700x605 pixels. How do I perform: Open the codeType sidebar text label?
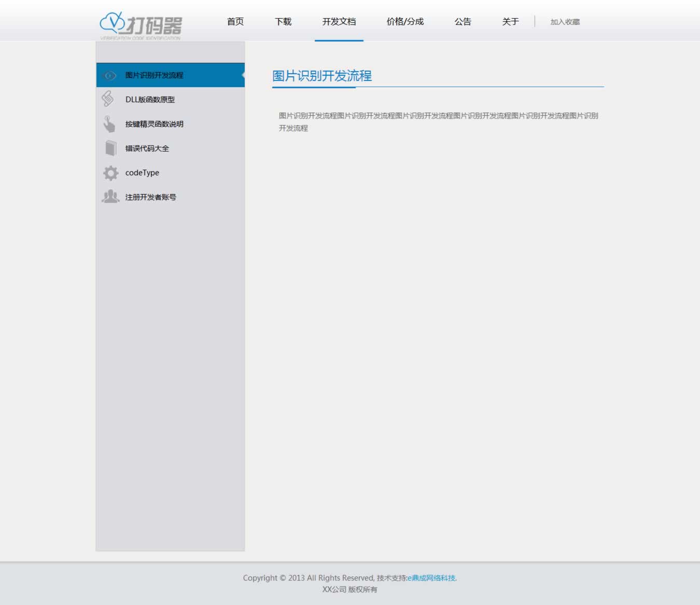pos(142,173)
